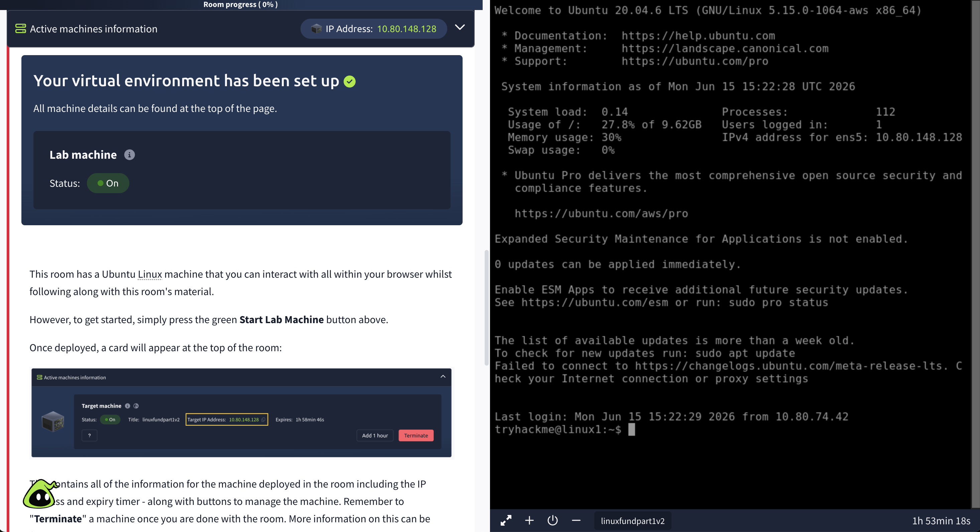
Task: Select the linuxfundpart1v2 machine tab
Action: coord(632,521)
